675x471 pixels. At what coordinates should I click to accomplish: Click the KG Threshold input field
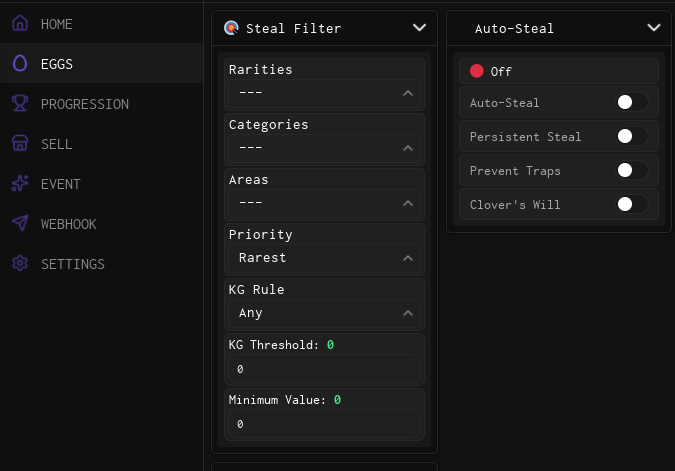(x=324, y=369)
